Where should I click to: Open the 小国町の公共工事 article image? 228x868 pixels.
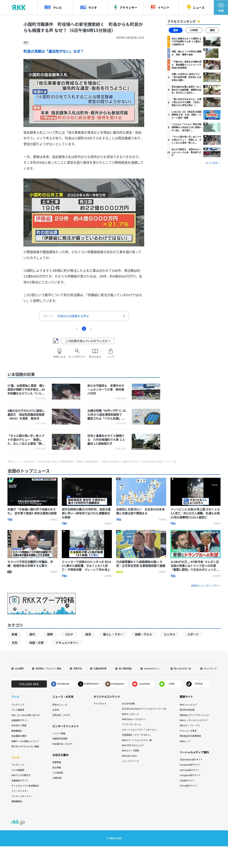(x=84, y=212)
